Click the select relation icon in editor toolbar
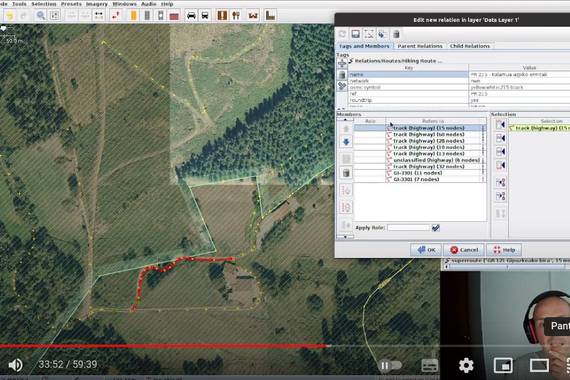The height and width of the screenshot is (380, 570). click(x=369, y=34)
